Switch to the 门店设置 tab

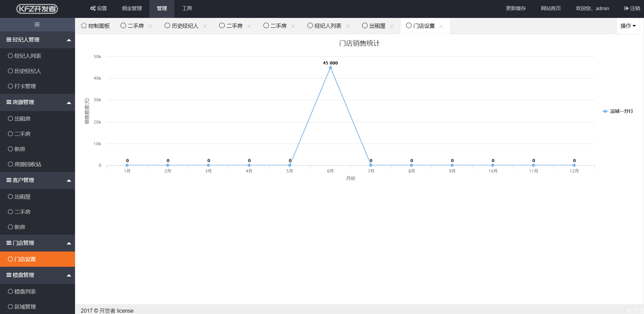click(x=420, y=26)
